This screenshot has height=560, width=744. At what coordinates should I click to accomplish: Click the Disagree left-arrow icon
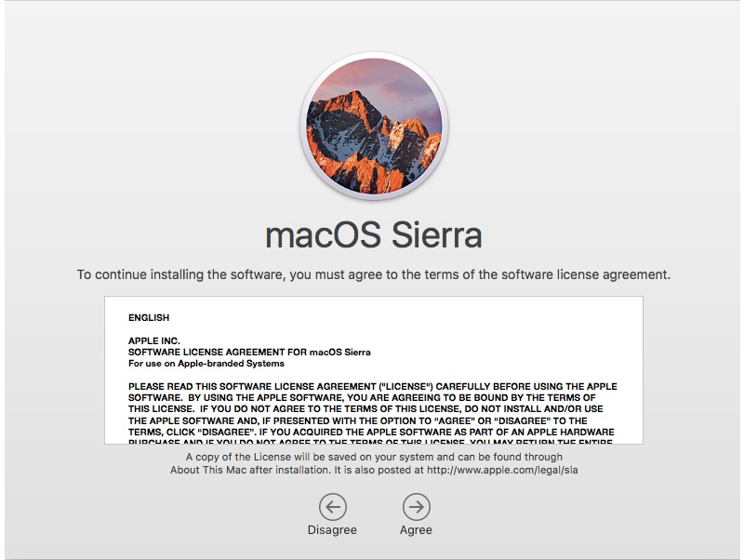[332, 506]
